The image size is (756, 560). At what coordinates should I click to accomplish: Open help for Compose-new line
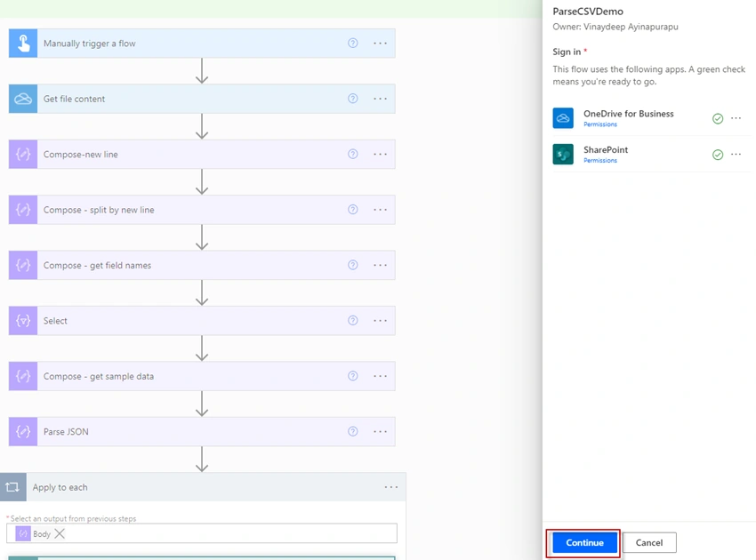pyautogui.click(x=353, y=154)
